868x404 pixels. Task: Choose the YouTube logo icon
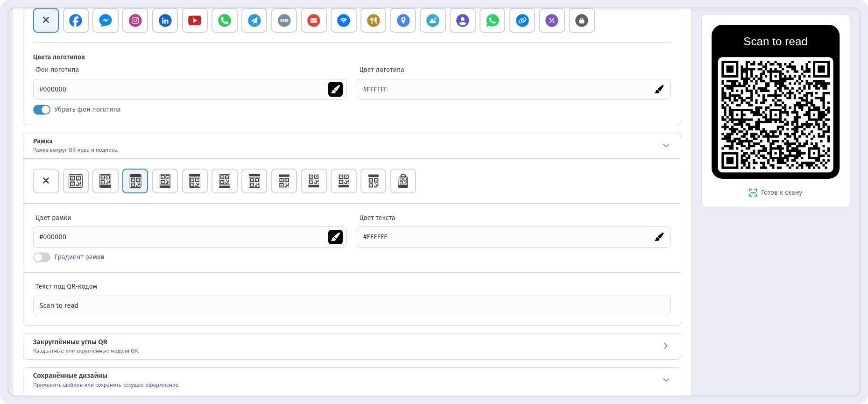click(x=195, y=21)
